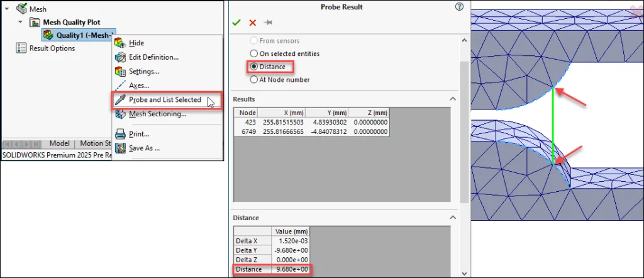This screenshot has height=278, width=644.
Task: Switch to the Motion Study tab
Action: click(95, 143)
